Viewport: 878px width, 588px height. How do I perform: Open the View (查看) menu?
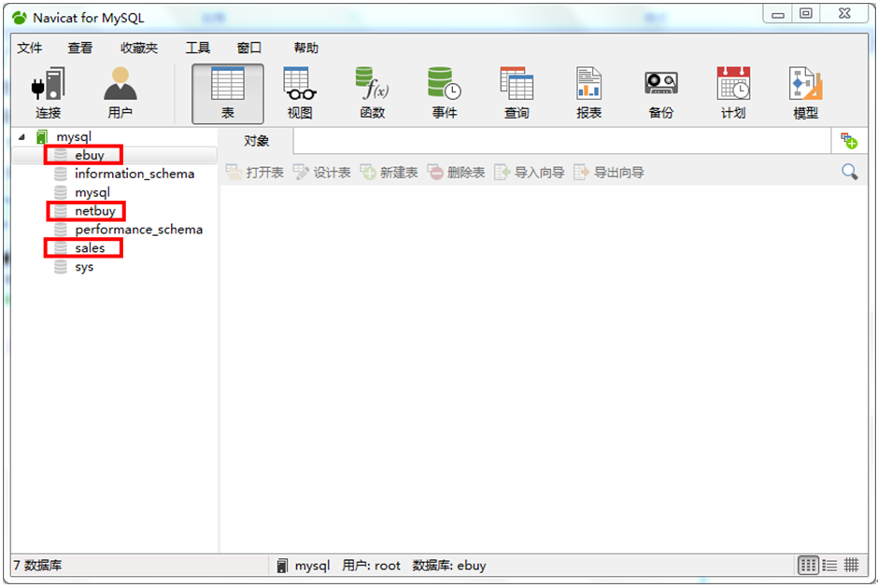pos(80,49)
